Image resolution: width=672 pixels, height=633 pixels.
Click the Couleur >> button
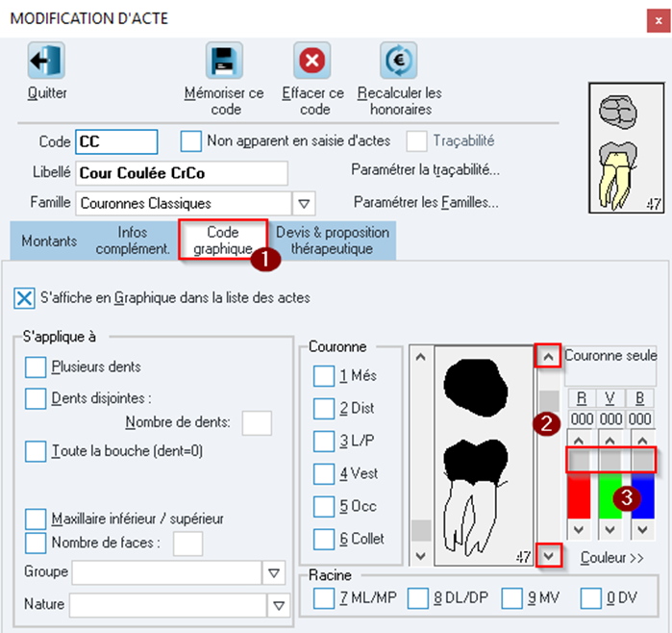612,558
